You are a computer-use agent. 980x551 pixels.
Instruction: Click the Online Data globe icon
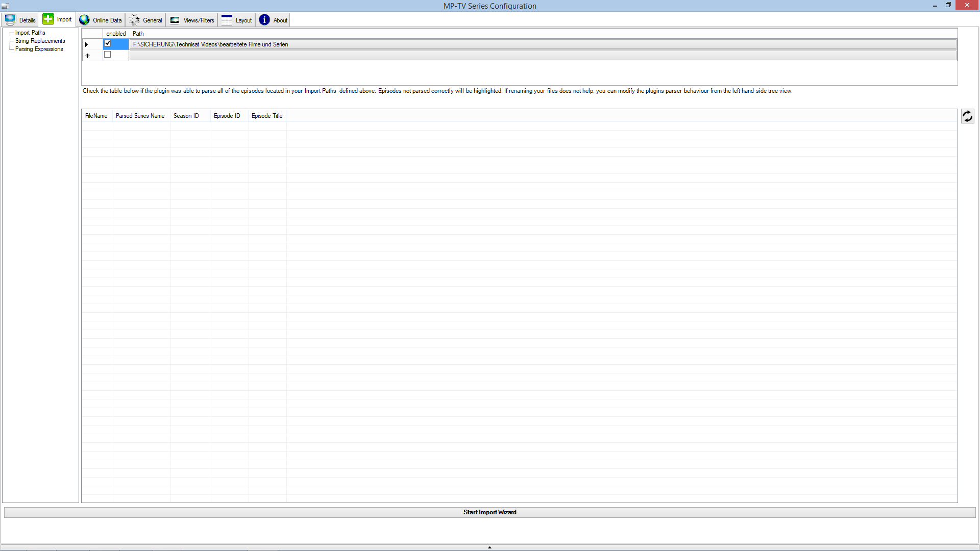84,20
